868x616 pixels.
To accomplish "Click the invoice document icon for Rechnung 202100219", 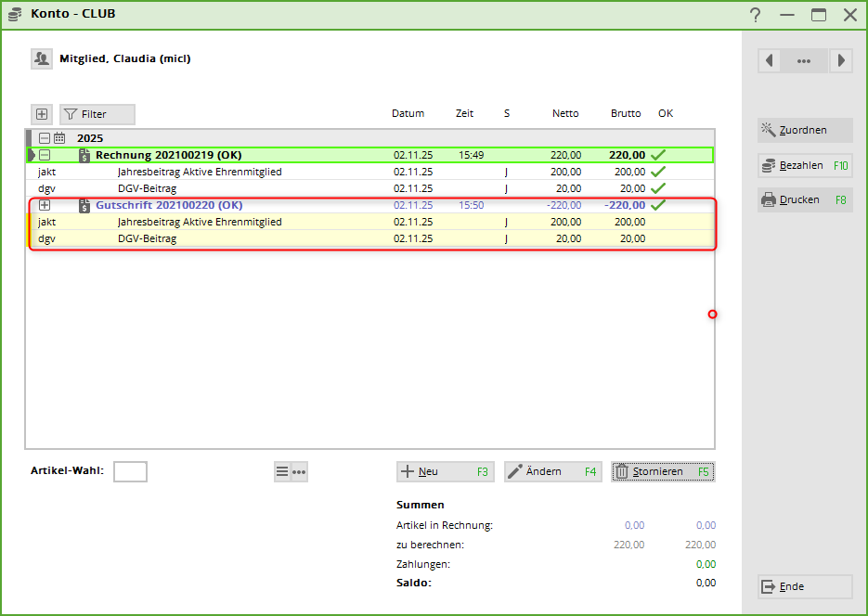I will (x=84, y=155).
